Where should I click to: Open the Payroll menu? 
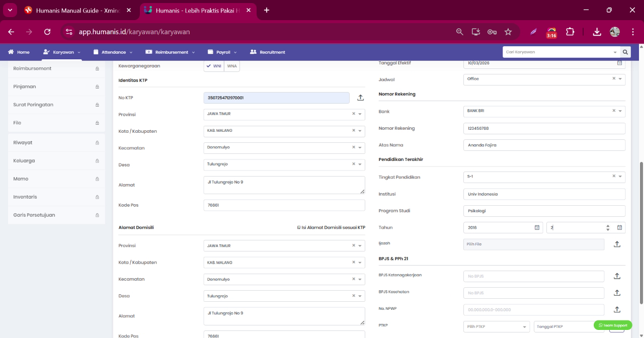pyautogui.click(x=222, y=52)
